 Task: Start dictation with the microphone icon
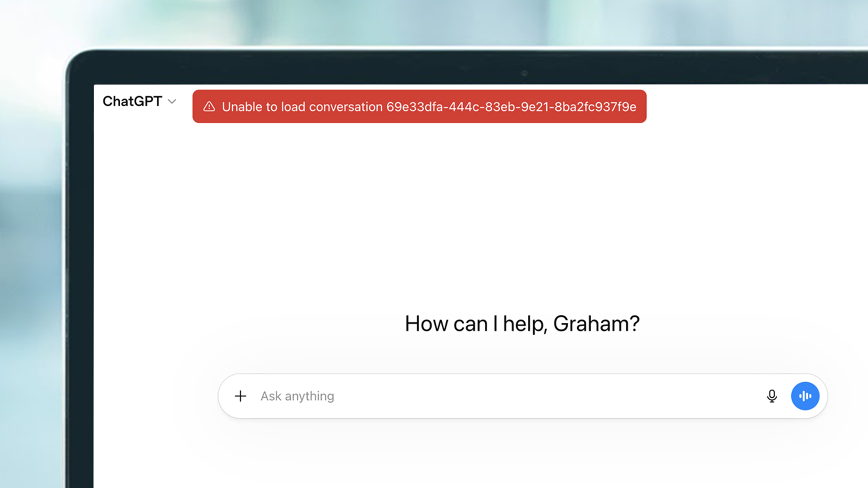coord(772,396)
